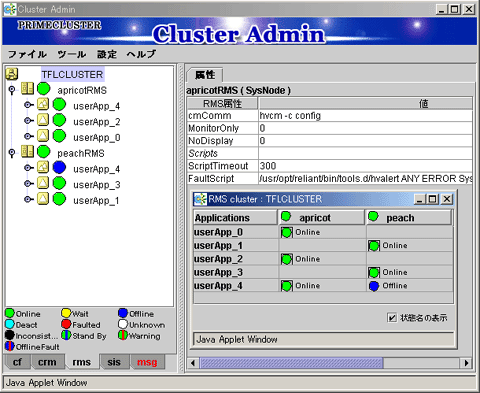Click the yellow Wait legend icon
Screen dimensions: 480x393
pos(66,313)
